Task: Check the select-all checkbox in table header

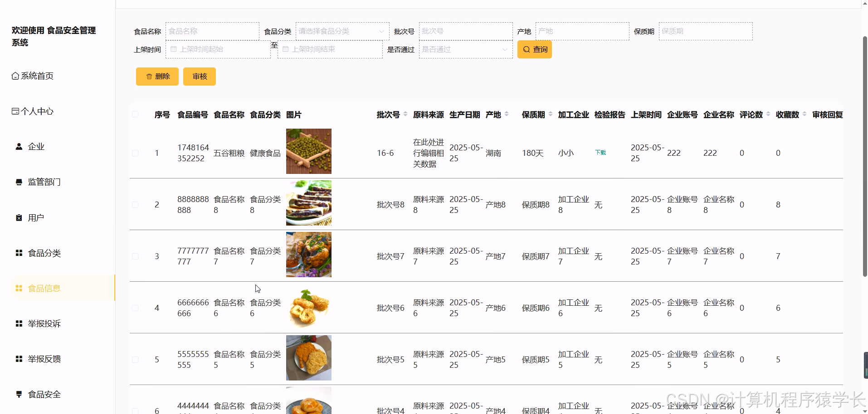Action: (135, 114)
